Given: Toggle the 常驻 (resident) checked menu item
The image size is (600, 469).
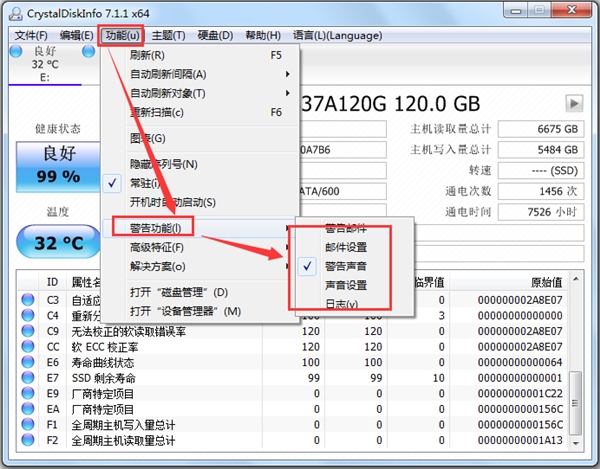Looking at the screenshot, I should (x=200, y=183).
